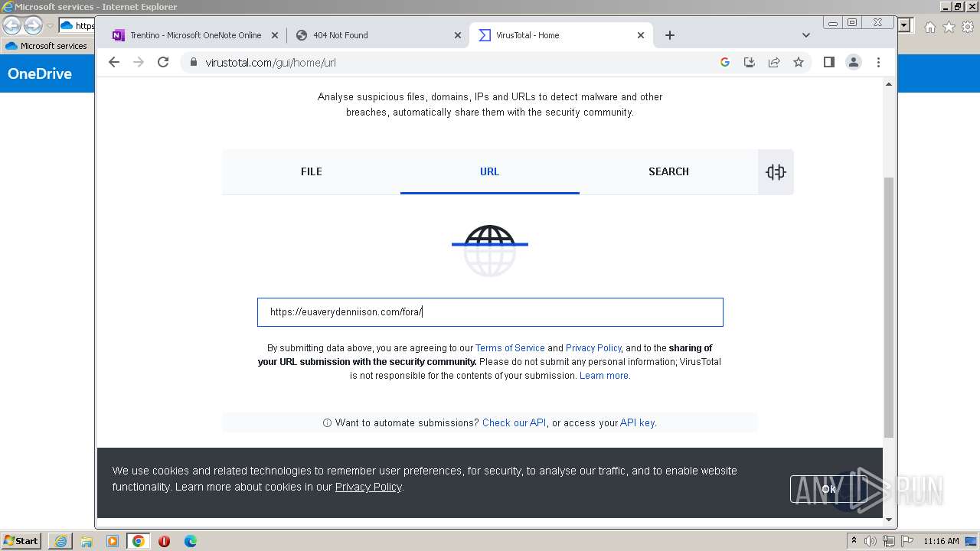Open Internet Explorer home page icon
Screen dimensions: 980x551
pos(930,27)
